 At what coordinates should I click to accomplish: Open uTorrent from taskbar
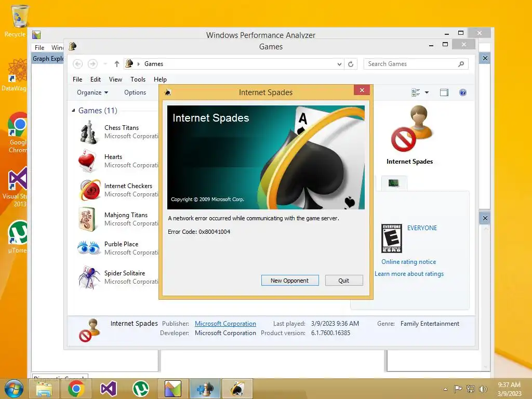[140, 389]
